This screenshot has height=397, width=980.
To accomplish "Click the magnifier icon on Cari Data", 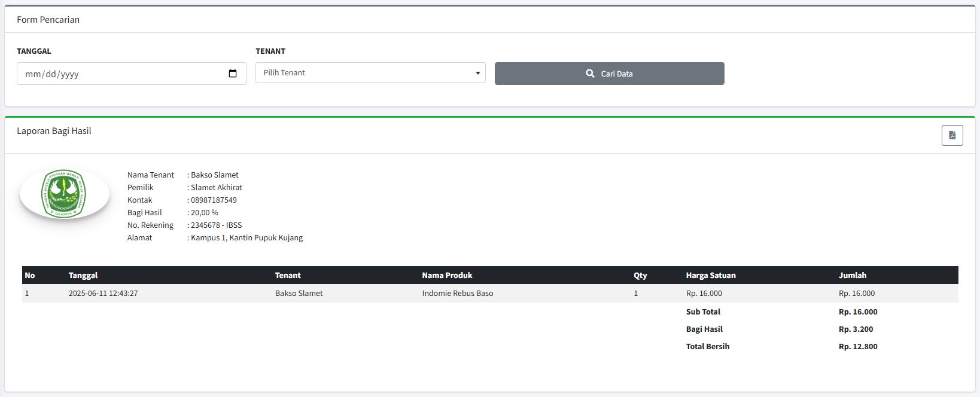I will coord(590,74).
